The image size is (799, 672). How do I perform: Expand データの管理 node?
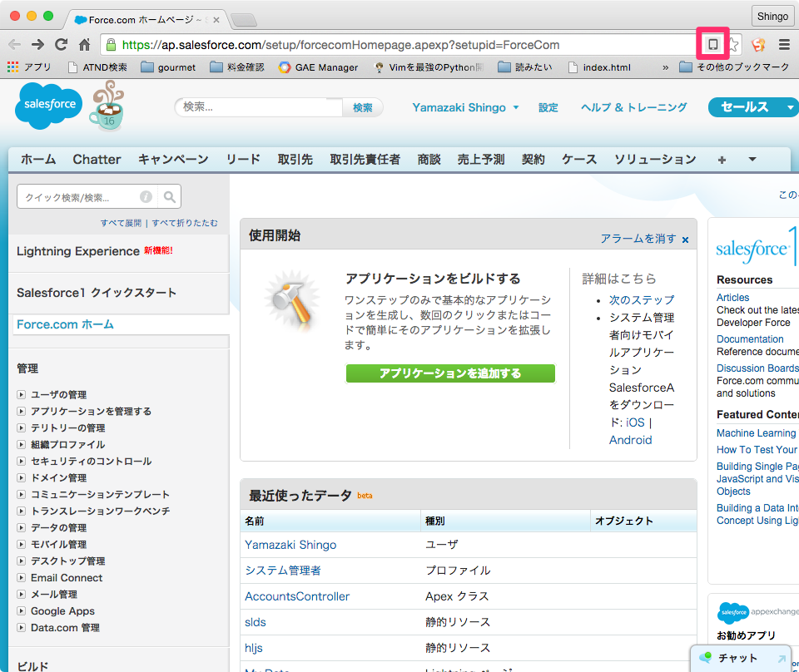coord(21,528)
